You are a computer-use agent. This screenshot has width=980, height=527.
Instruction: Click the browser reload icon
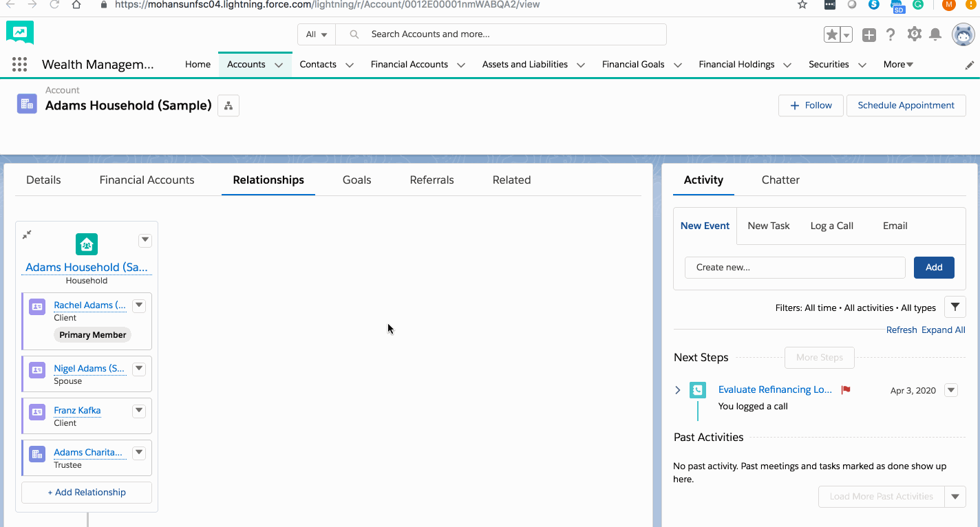(54, 5)
